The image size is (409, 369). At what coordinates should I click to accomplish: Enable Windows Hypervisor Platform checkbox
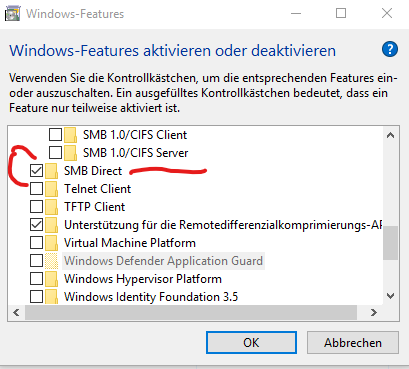tap(36, 279)
